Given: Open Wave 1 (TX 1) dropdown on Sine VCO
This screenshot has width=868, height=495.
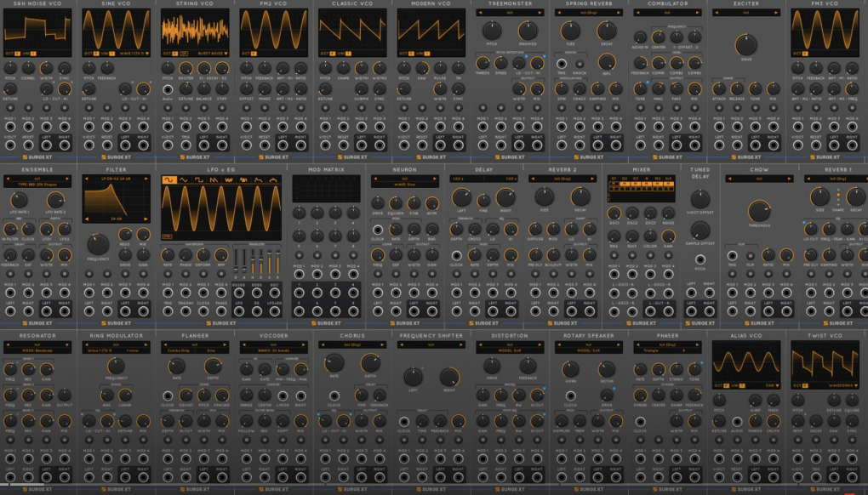Looking at the screenshot, I should pyautogui.click(x=134, y=54).
